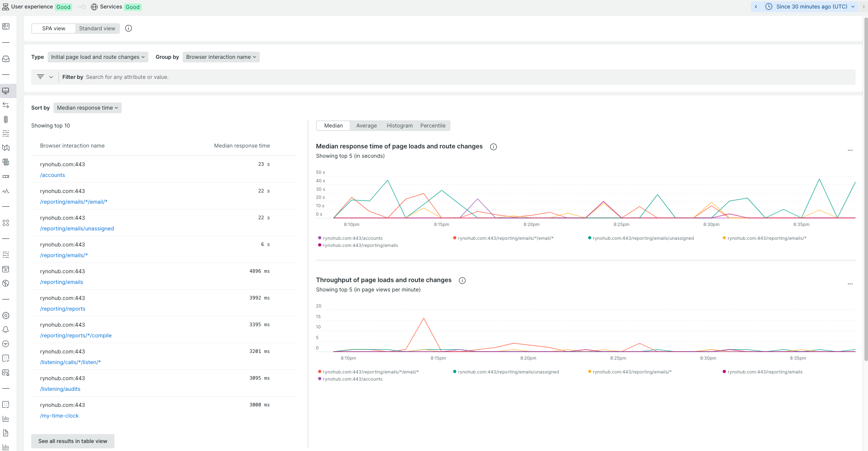Open the segmented bar sidebar icon

click(x=6, y=176)
